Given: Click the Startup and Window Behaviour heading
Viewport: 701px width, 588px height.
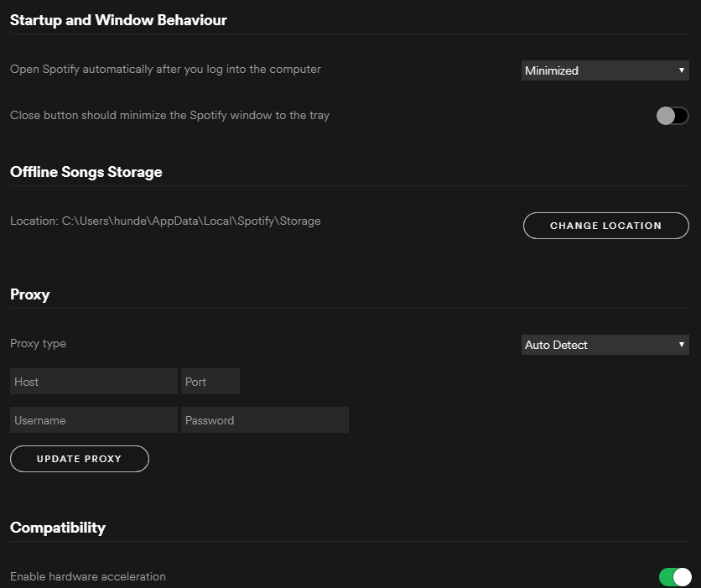Looking at the screenshot, I should tap(118, 20).
